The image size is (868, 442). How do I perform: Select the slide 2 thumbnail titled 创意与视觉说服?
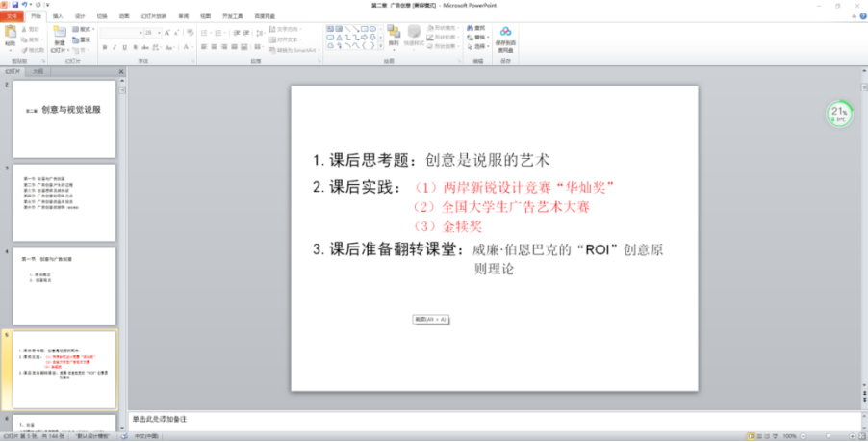pyautogui.click(x=64, y=111)
